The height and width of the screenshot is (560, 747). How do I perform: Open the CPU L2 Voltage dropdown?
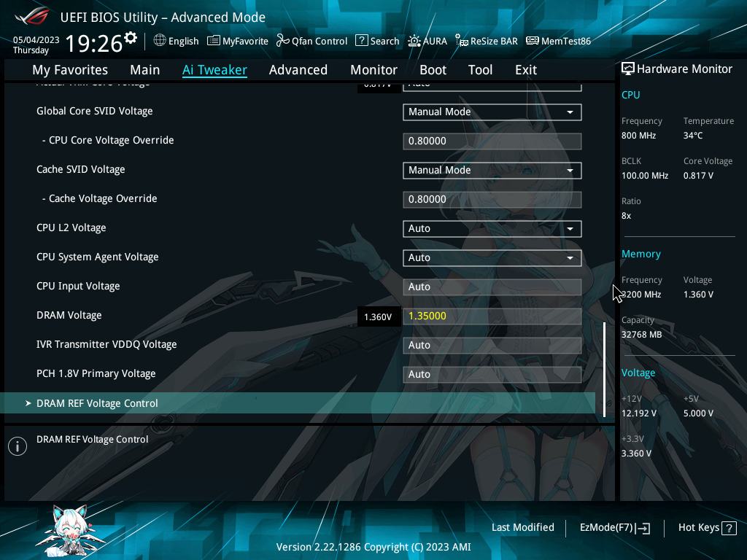point(492,228)
